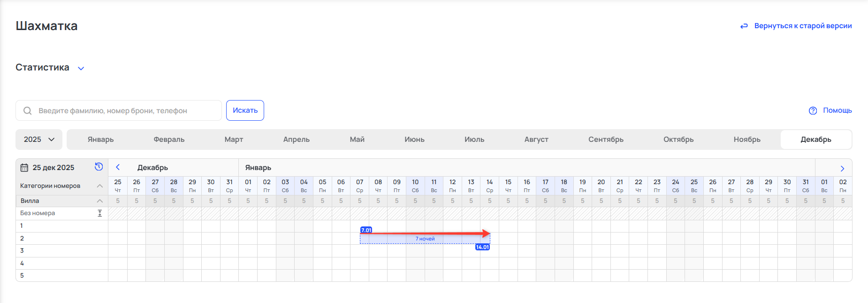Focus the guest name search input

(x=127, y=110)
